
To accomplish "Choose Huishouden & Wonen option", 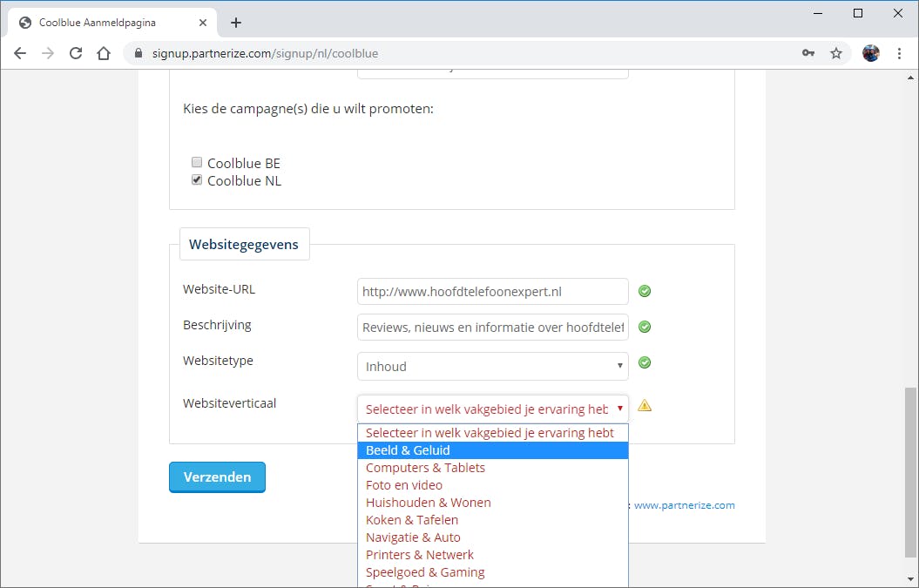I will pyautogui.click(x=493, y=503).
